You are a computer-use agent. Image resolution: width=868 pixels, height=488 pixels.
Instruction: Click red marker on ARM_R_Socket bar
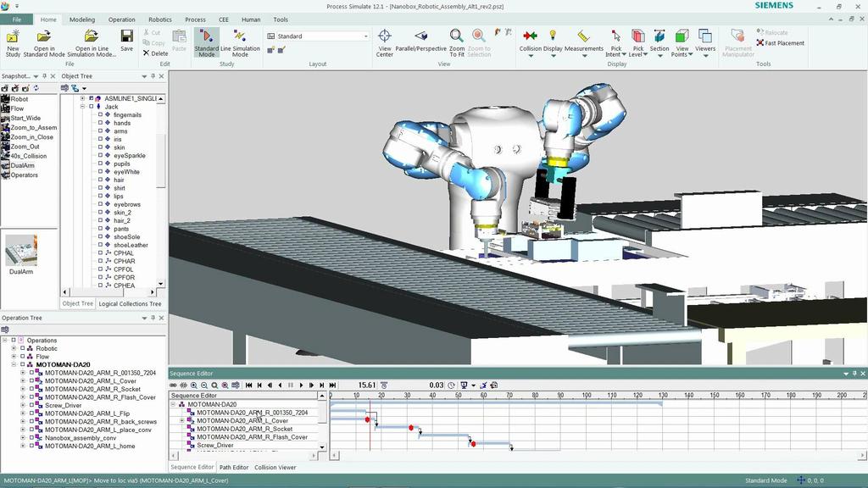click(411, 428)
